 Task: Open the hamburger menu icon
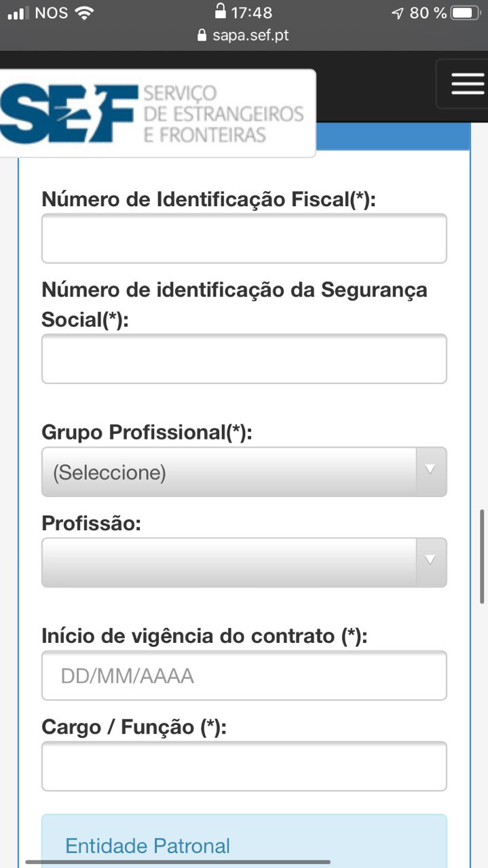(x=468, y=83)
